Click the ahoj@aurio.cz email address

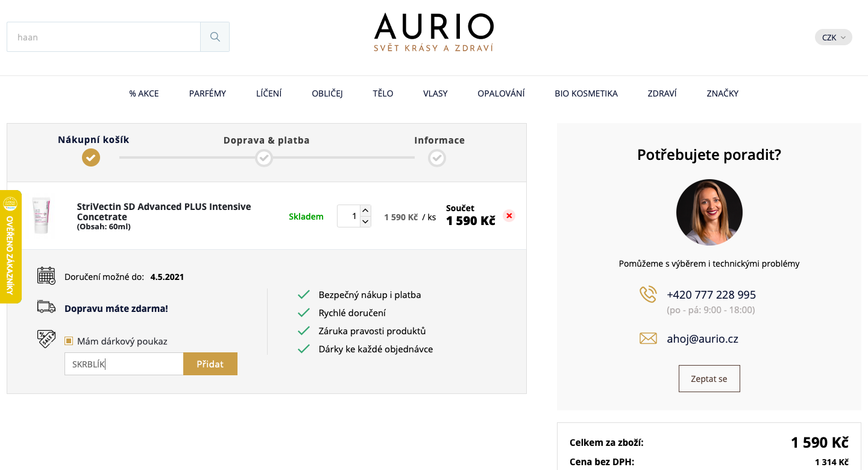pos(702,339)
